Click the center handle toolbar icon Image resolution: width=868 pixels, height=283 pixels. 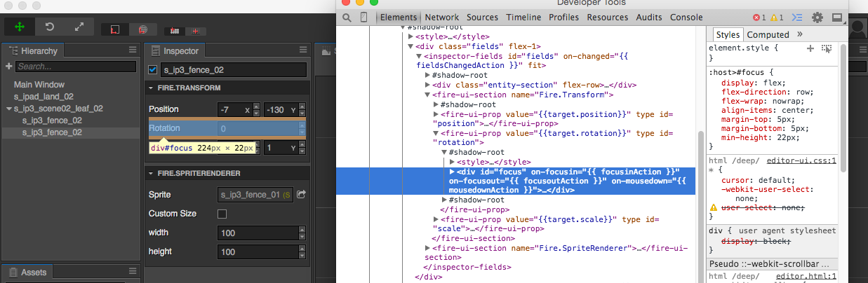tap(196, 31)
